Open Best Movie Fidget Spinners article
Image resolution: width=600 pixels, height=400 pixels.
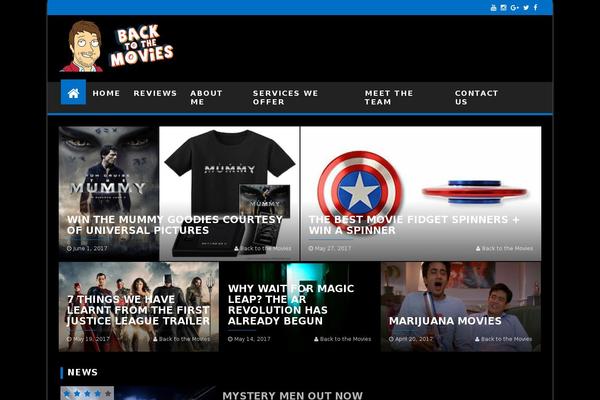coord(414,225)
